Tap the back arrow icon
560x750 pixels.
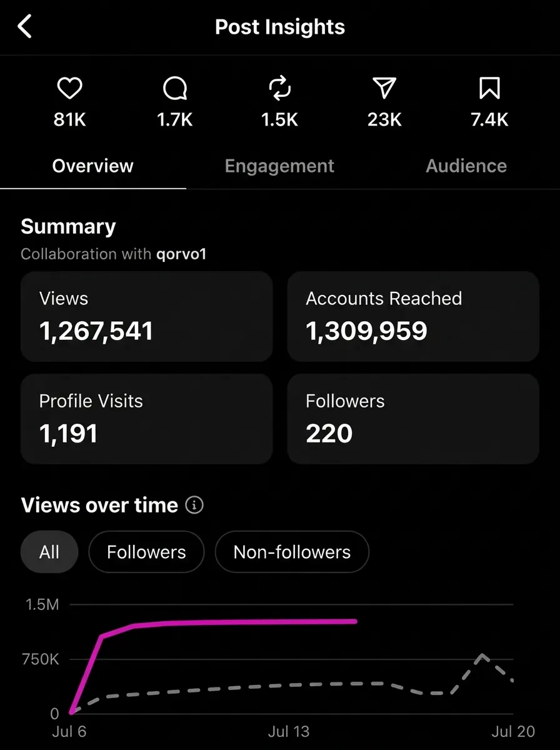(24, 27)
